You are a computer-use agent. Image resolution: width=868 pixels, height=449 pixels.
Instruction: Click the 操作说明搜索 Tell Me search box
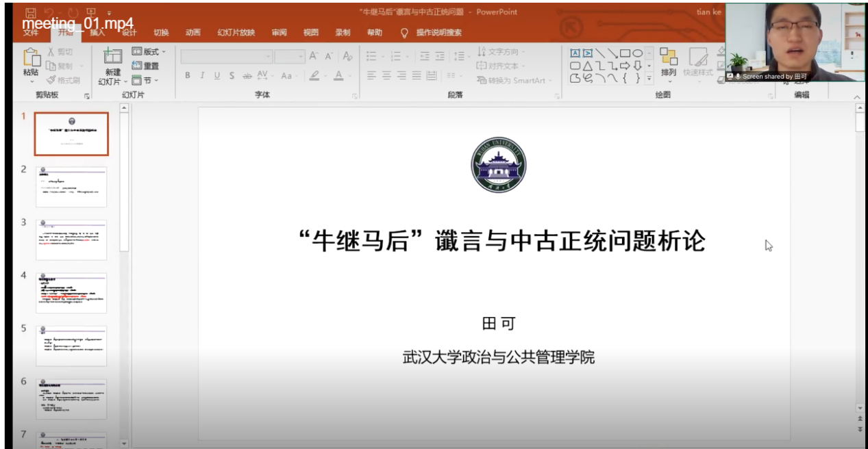click(438, 32)
